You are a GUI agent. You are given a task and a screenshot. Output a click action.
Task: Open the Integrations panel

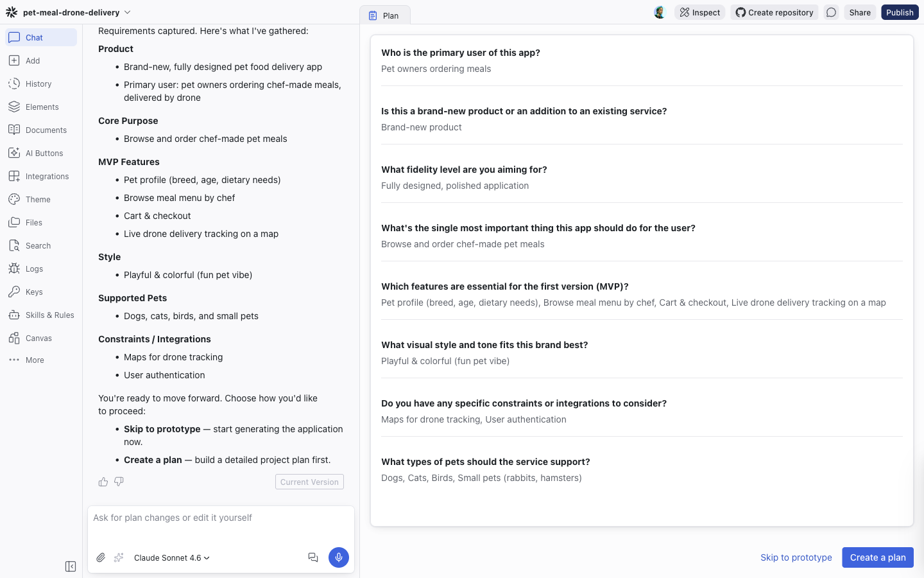41,176
